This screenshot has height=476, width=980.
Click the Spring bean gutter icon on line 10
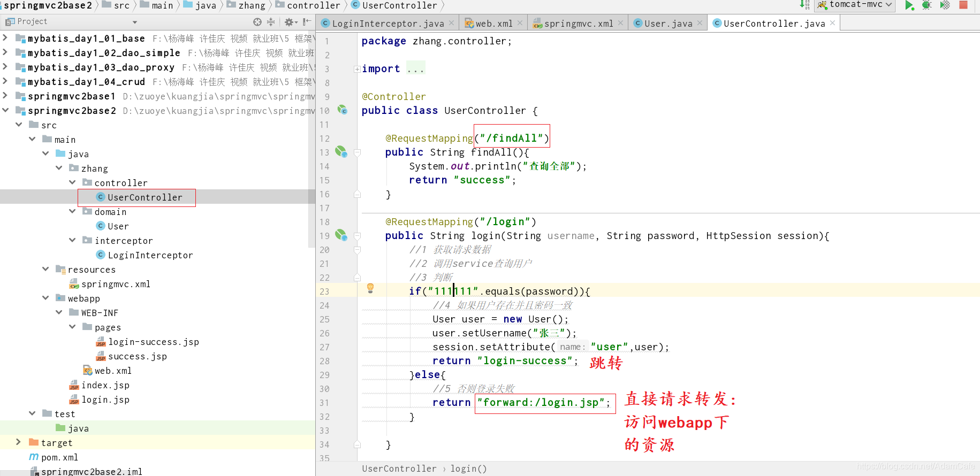click(343, 110)
